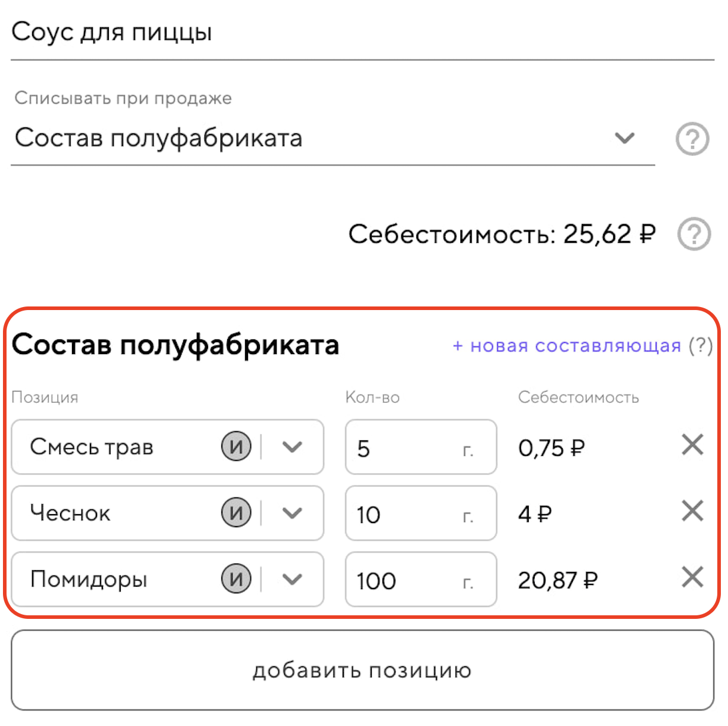Viewport: 728px width, 726px height.
Task: Edit the Смесь трав quantity field
Action: pyautogui.click(x=404, y=448)
